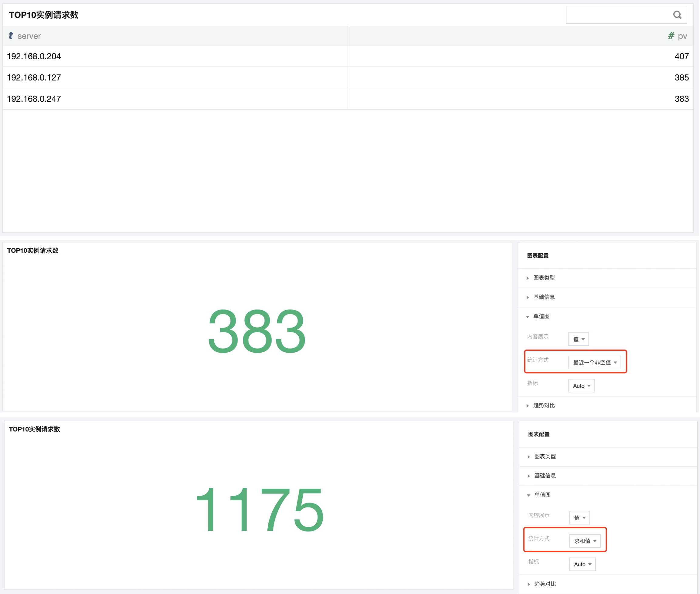Sort by the server column header
Screen dimensions: 700x594
[29, 36]
